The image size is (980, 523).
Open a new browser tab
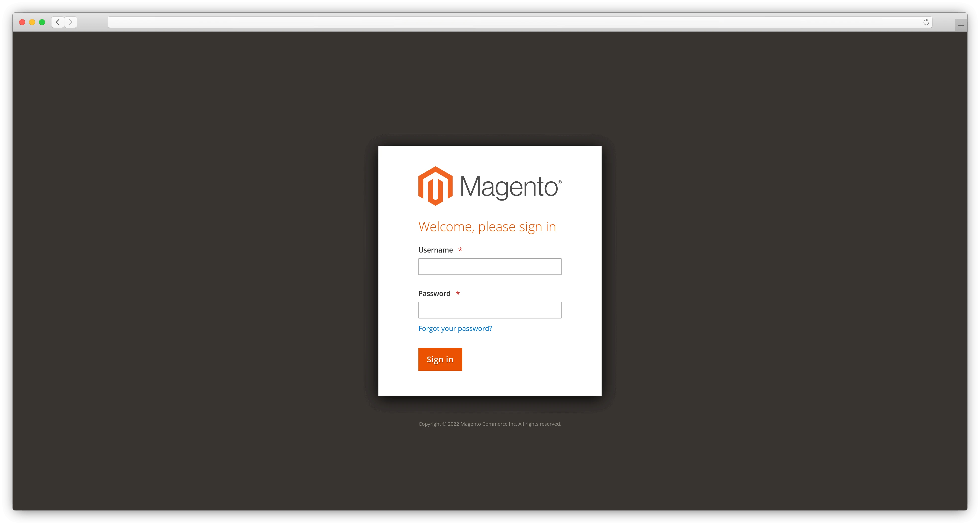pos(961,25)
